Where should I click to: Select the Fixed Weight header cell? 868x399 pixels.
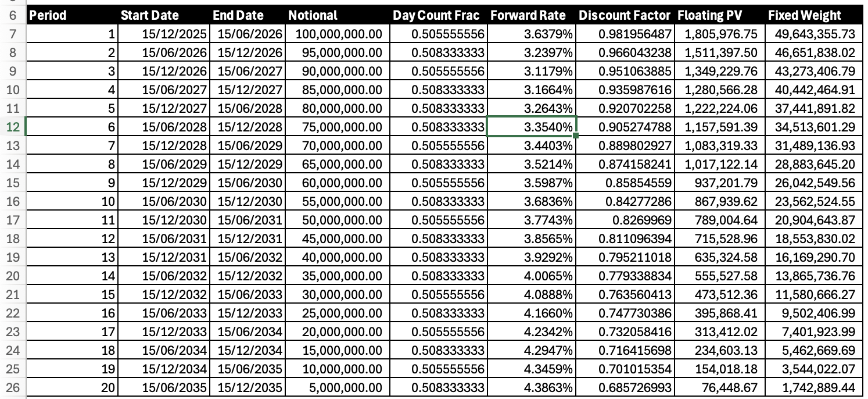coord(804,15)
